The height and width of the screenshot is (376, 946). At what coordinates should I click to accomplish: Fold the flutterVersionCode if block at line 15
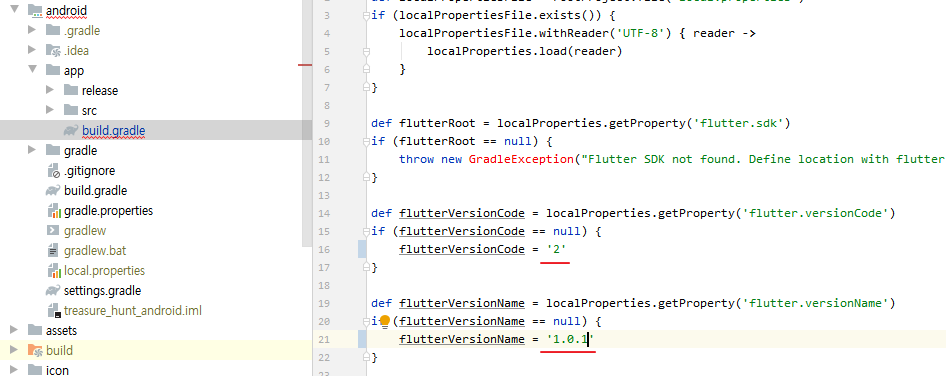pos(366,232)
